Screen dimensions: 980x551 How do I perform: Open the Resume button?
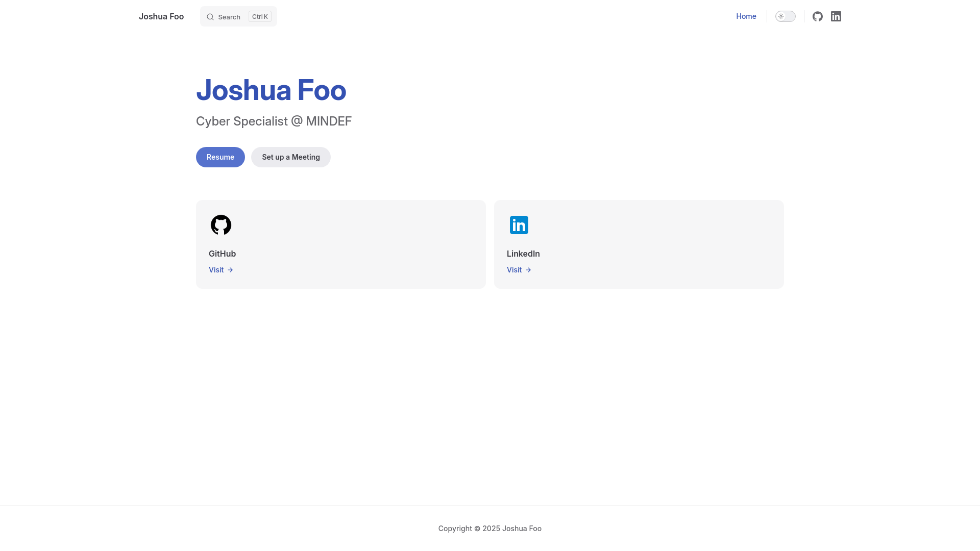coord(220,157)
